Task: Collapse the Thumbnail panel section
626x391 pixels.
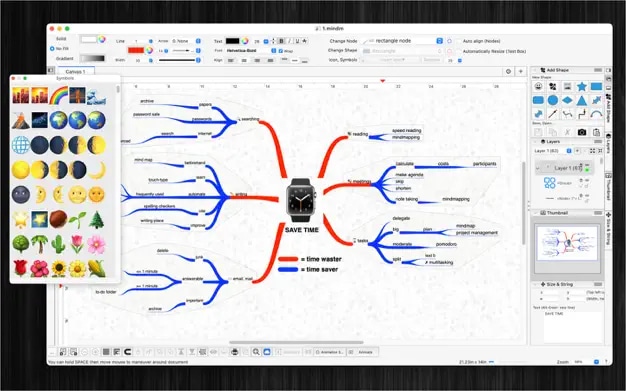Action: click(x=536, y=213)
